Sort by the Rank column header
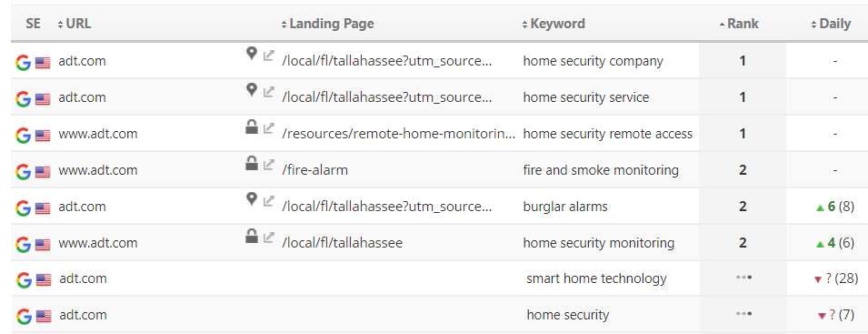Screen dimensions: 868x334 tap(739, 24)
